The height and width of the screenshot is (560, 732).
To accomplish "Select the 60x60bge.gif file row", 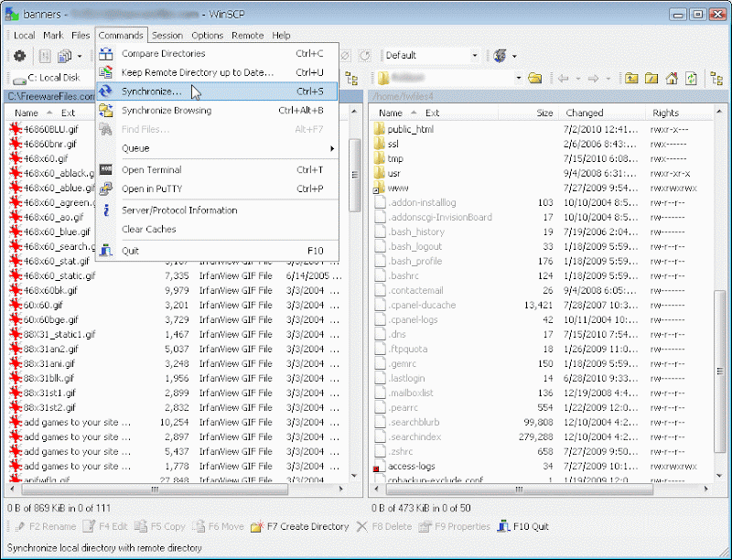I will point(178,319).
